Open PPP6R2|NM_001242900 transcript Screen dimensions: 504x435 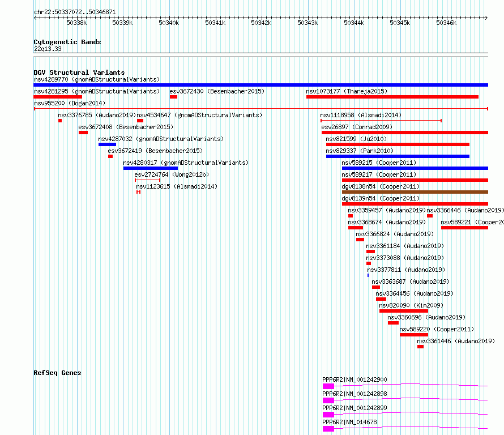(x=354, y=379)
